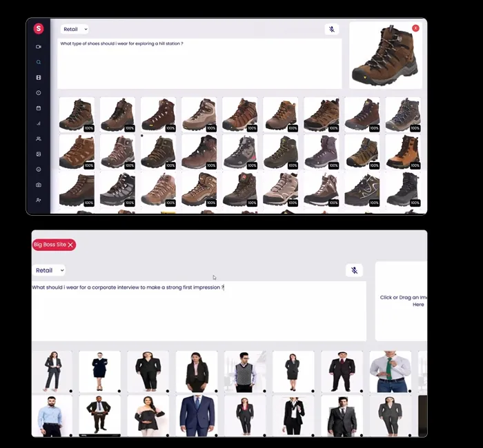This screenshot has height=448, width=483.
Task: Open the bar chart analytics icon
Action: pos(39,123)
